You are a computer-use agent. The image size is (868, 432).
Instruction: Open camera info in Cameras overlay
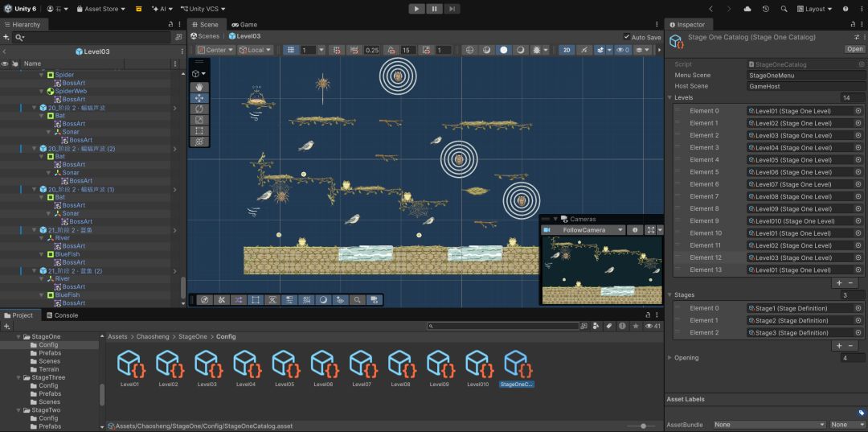(635, 230)
